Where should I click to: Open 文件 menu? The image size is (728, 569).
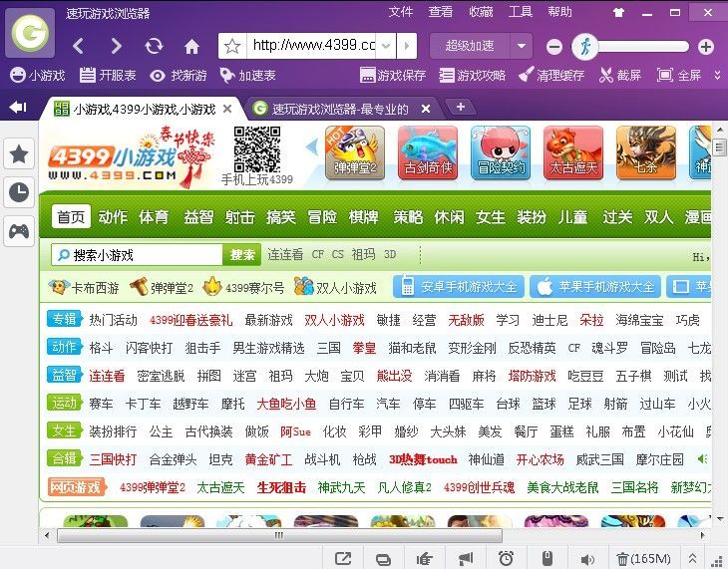[x=400, y=12]
